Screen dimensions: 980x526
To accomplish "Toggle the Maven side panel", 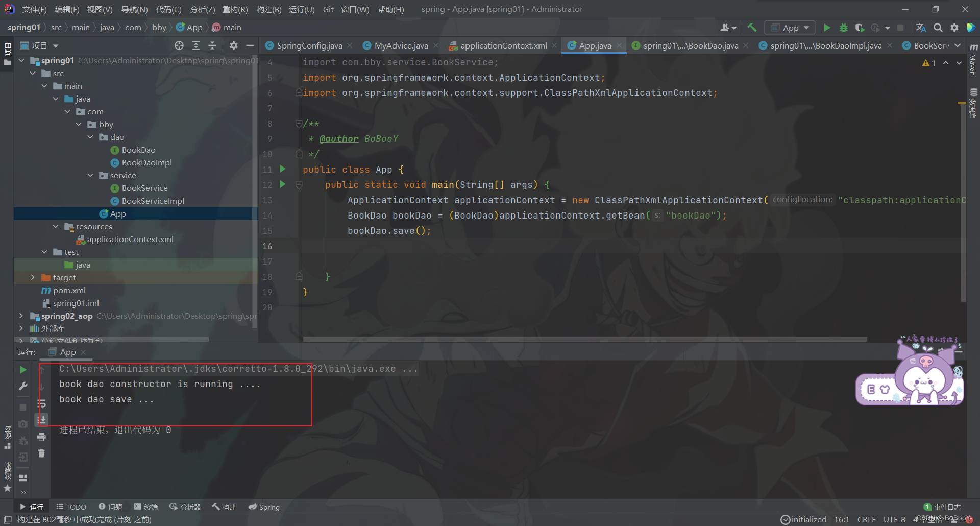I will coord(973,59).
